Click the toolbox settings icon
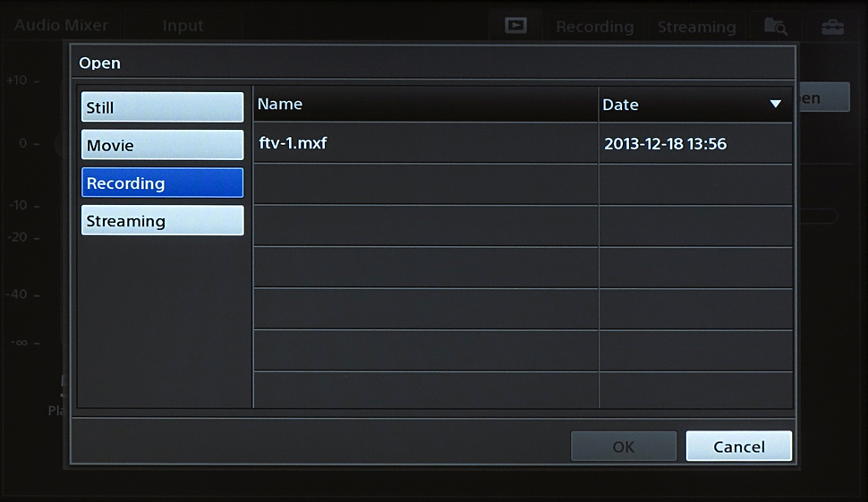This screenshot has height=502, width=868. click(x=832, y=26)
